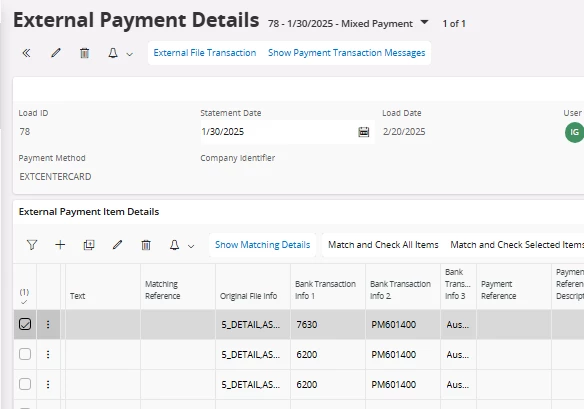584x409 pixels.
Task: Edit the selected payment item row
Action: 117,245
